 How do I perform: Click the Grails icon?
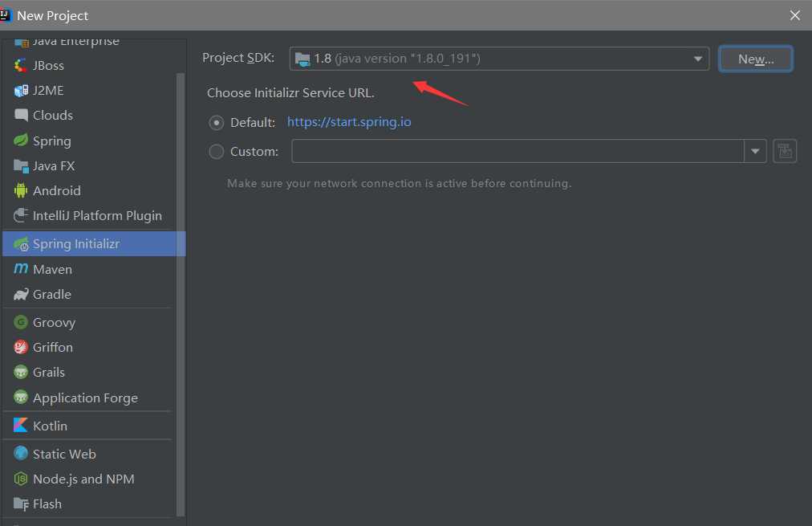[x=21, y=372]
